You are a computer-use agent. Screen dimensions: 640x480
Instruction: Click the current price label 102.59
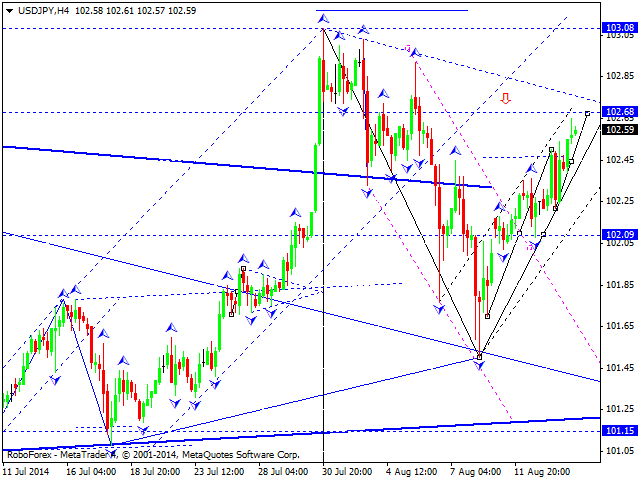click(x=620, y=129)
